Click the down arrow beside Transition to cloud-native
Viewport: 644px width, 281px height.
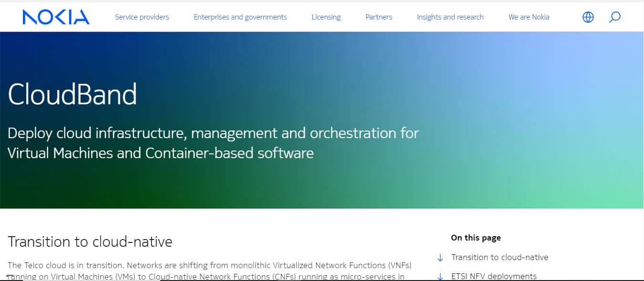440,257
